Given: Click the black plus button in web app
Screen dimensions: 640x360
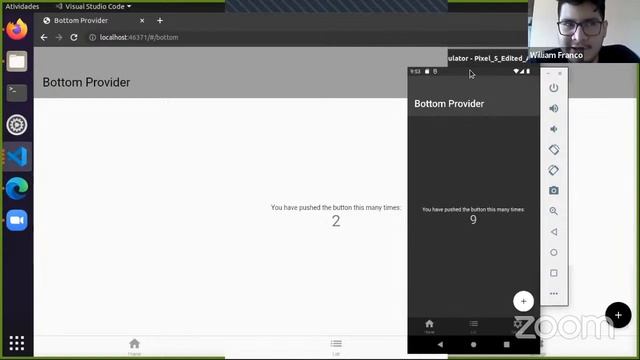Looking at the screenshot, I should (x=618, y=315).
